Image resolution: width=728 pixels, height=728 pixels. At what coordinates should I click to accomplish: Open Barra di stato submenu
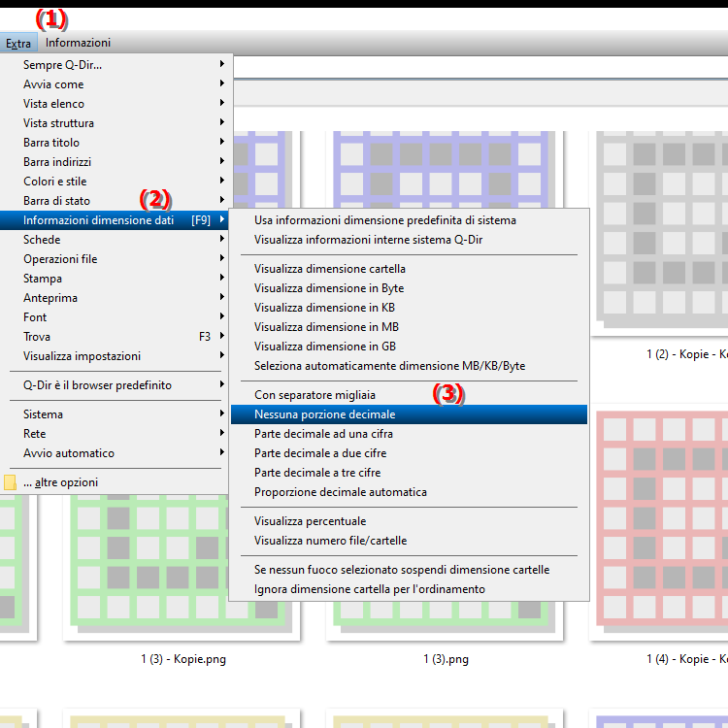115,201
